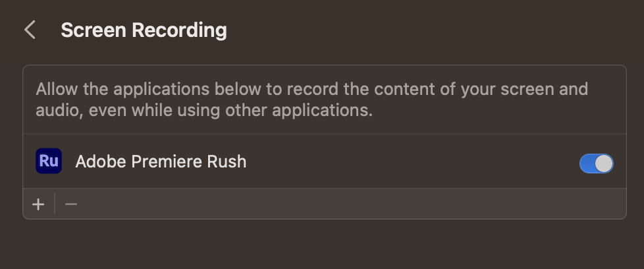644x269 pixels.
Task: Click the divider between plus and minus
Action: click(x=55, y=204)
